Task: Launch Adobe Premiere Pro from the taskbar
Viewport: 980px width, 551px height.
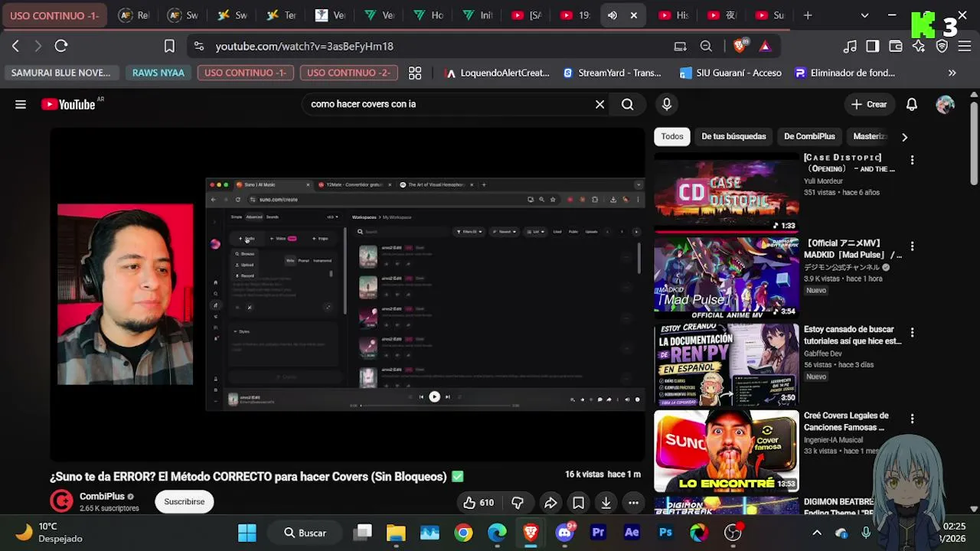Action: [x=598, y=533]
